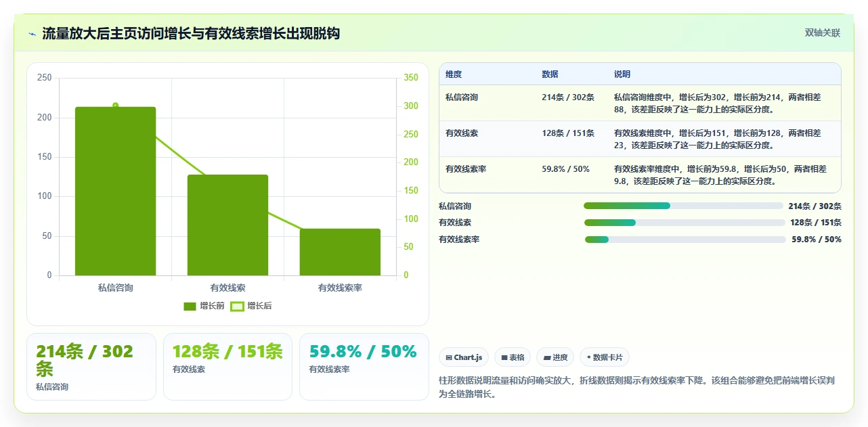Image resolution: width=868 pixels, height=427 pixels.
Task: Click the 有效线索率 progress row label
Action: [x=459, y=239]
